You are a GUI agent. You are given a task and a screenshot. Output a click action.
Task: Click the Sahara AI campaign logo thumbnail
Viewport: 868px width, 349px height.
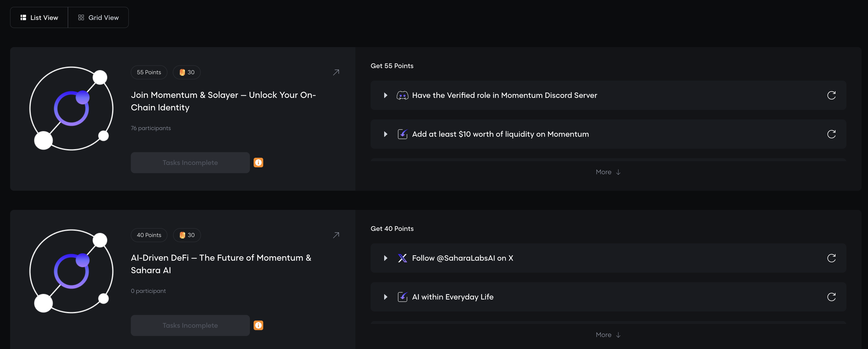coord(71,271)
